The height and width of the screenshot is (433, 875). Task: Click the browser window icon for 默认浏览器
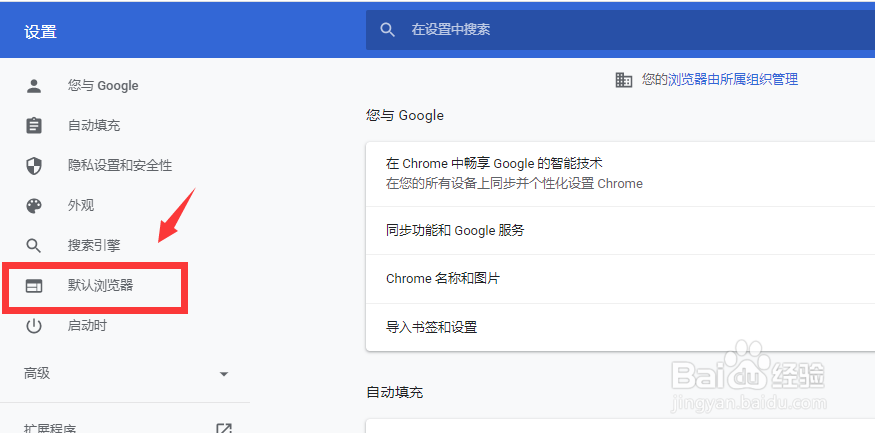tap(34, 286)
